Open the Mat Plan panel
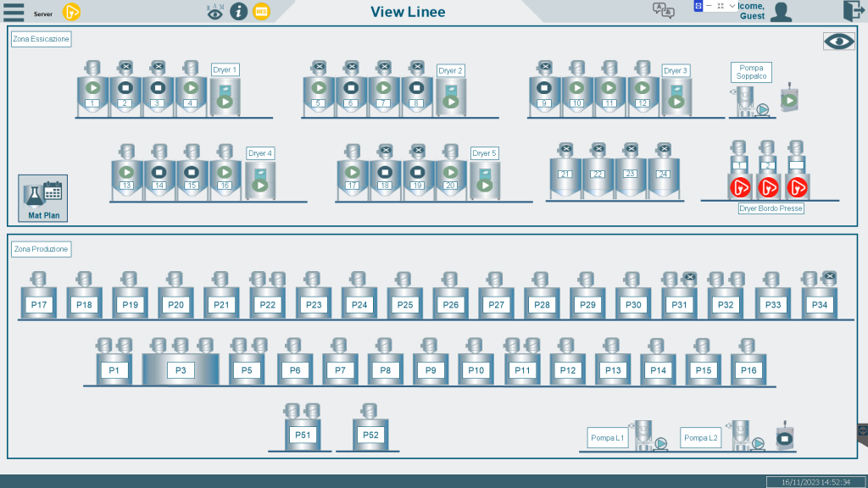 (x=42, y=198)
